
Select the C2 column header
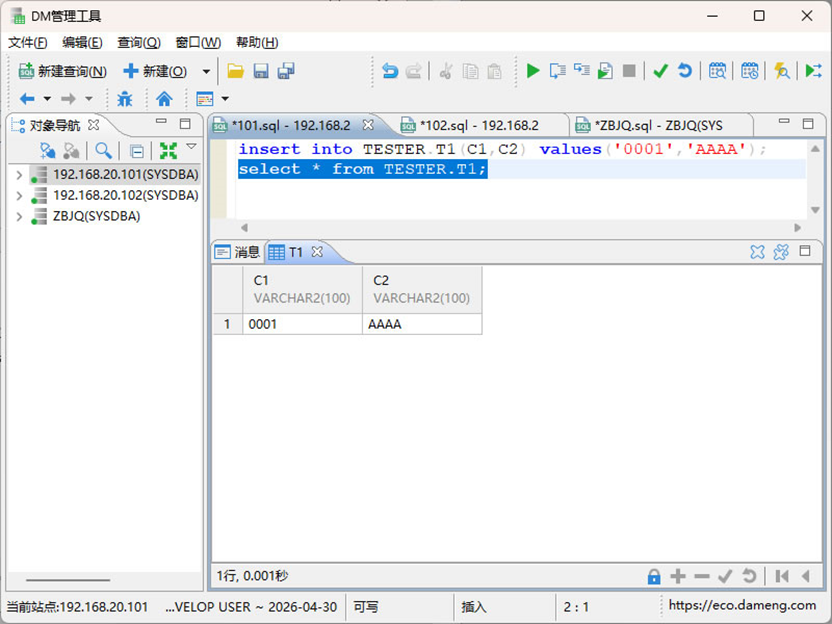(x=422, y=290)
